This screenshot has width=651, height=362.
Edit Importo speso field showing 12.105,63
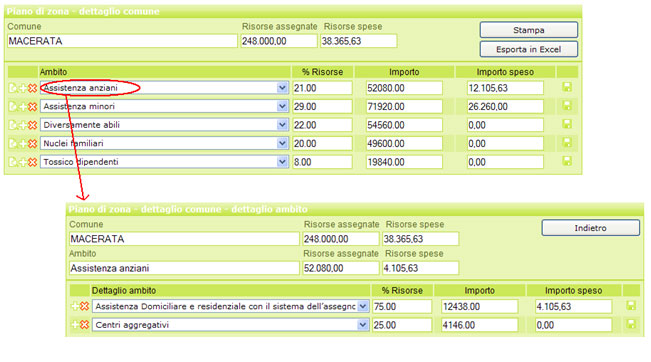[505, 88]
